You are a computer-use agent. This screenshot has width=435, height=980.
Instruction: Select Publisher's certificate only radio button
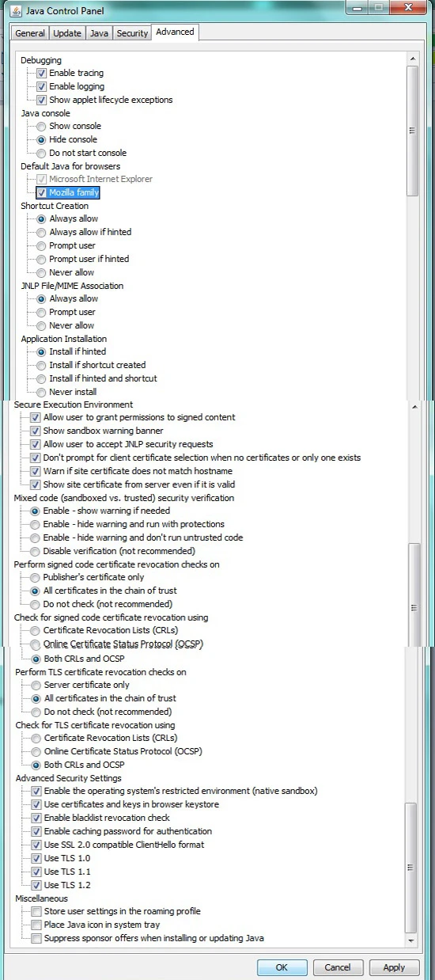coord(35,577)
